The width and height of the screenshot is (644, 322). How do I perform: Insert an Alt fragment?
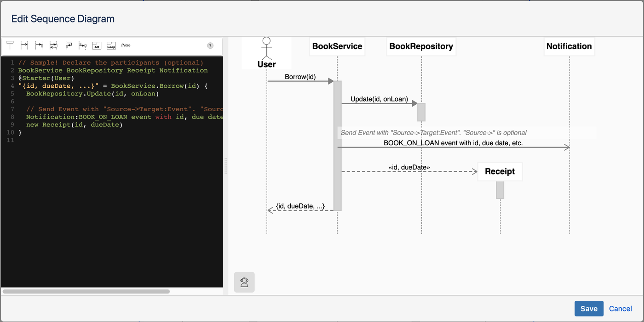coord(97,45)
